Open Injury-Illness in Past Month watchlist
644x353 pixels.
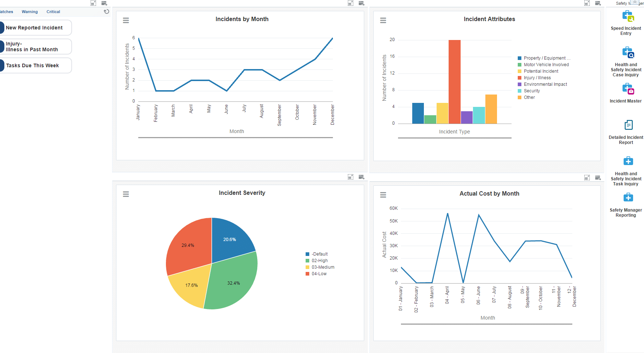(36, 47)
